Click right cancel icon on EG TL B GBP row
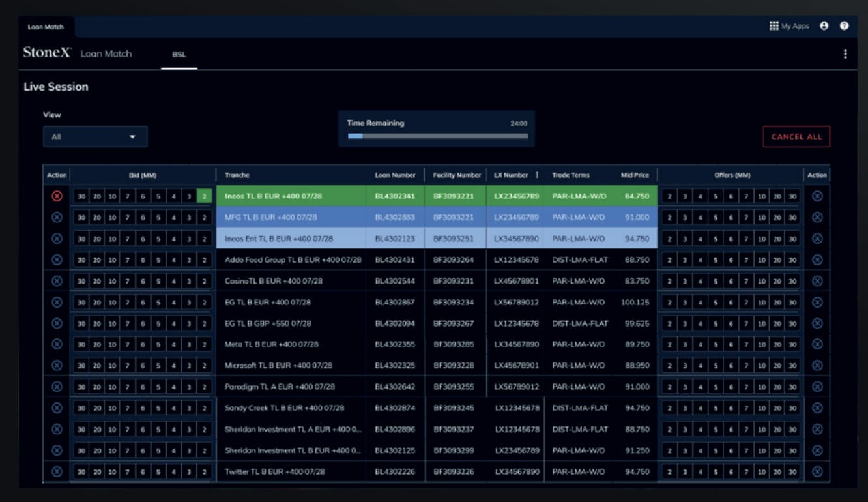The image size is (868, 502). click(x=817, y=323)
